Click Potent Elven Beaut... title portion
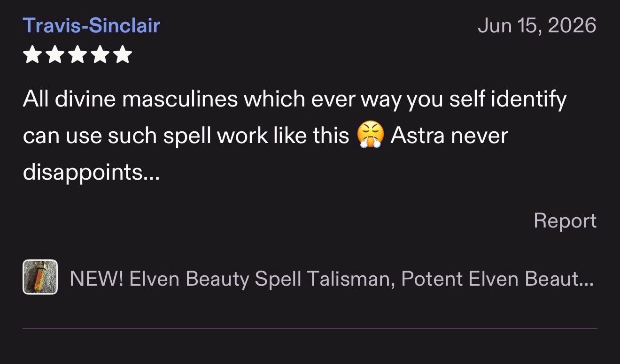This screenshot has width=620, height=364. pos(497,279)
